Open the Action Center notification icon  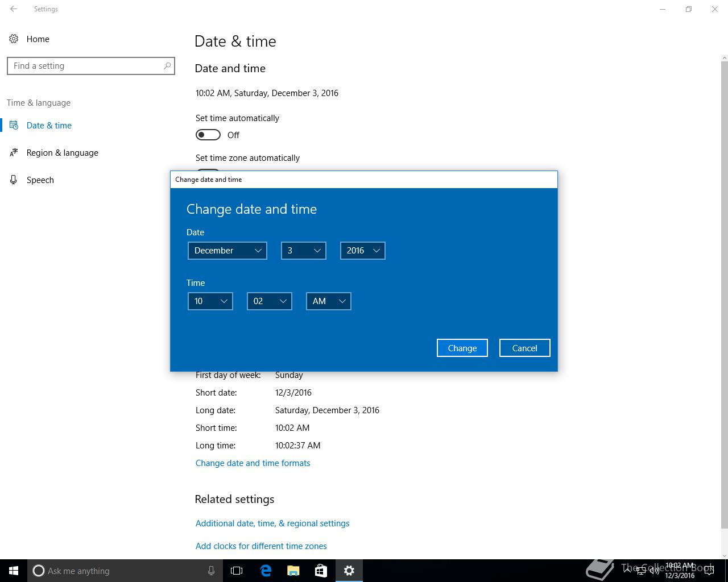click(709, 571)
